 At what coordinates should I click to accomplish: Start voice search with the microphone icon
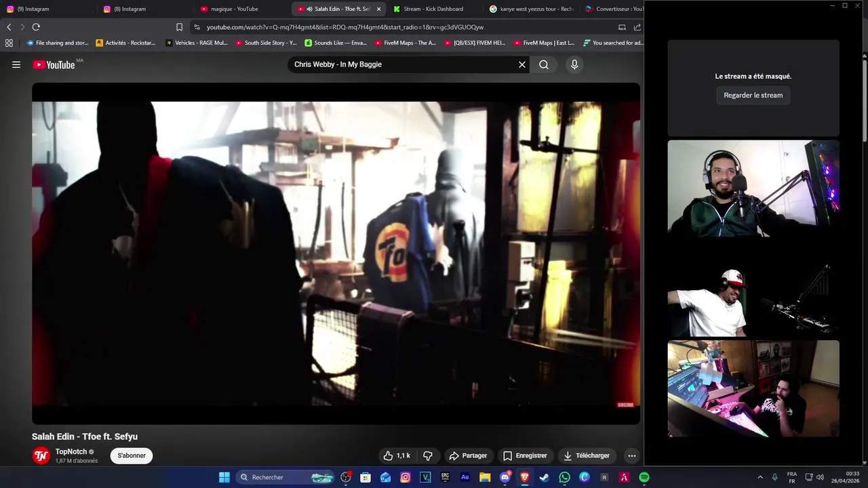pyautogui.click(x=574, y=64)
